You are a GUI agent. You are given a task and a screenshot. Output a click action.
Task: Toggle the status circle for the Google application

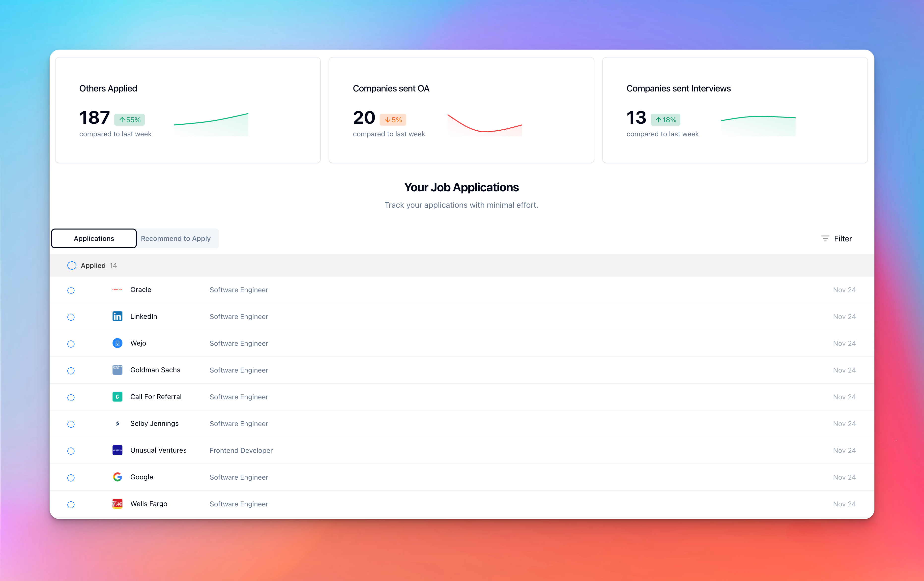[x=71, y=478]
